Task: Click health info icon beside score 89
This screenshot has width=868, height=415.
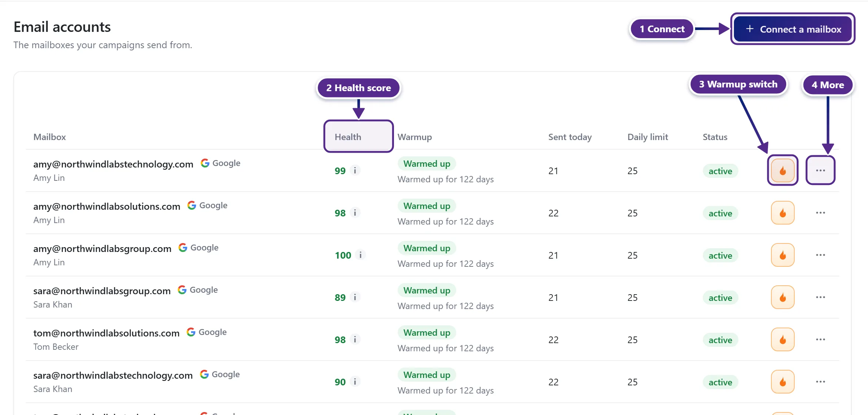Action: [x=355, y=297]
